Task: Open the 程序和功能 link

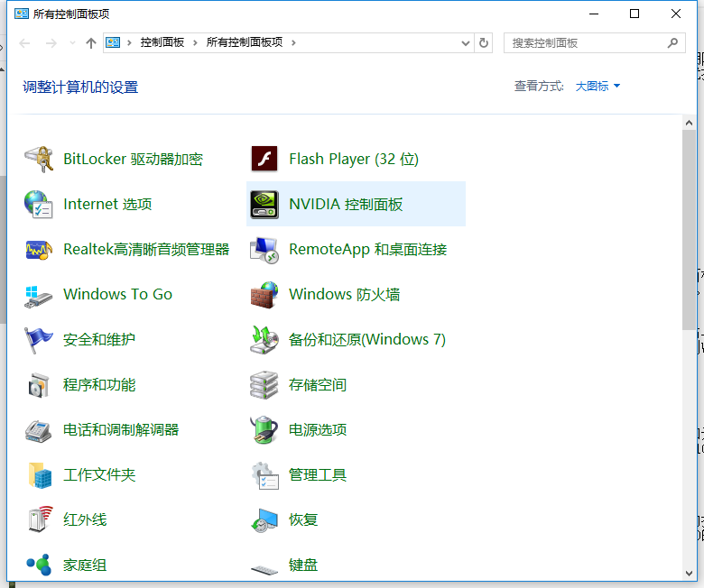Action: tap(99, 384)
